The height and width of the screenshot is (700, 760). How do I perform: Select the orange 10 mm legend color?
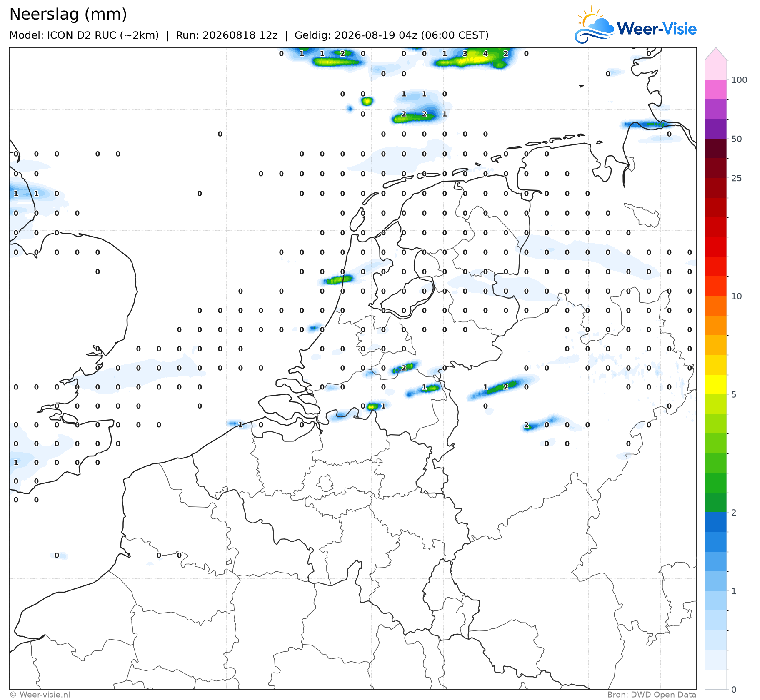(716, 306)
